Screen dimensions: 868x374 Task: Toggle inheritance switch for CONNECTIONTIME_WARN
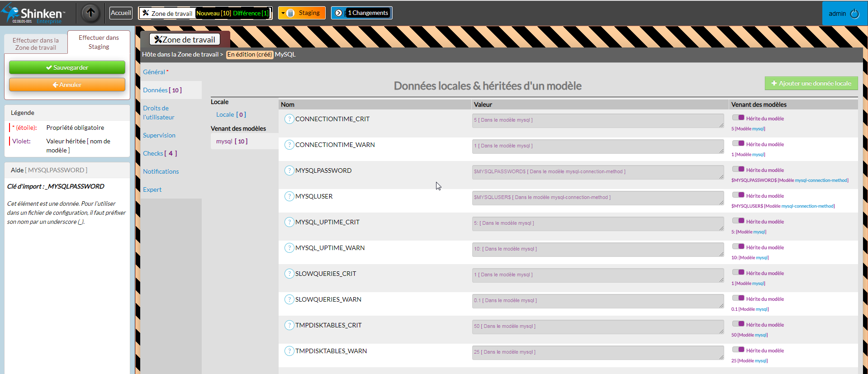(738, 143)
